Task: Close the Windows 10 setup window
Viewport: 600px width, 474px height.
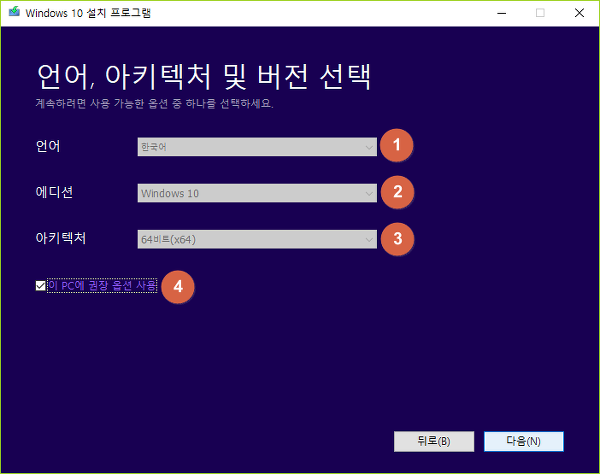Action: [579, 13]
